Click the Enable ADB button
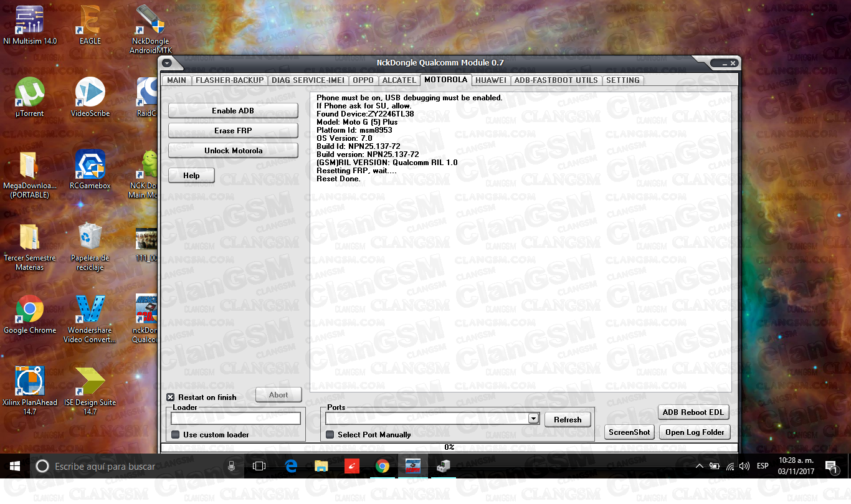This screenshot has height=504, width=851. [233, 111]
